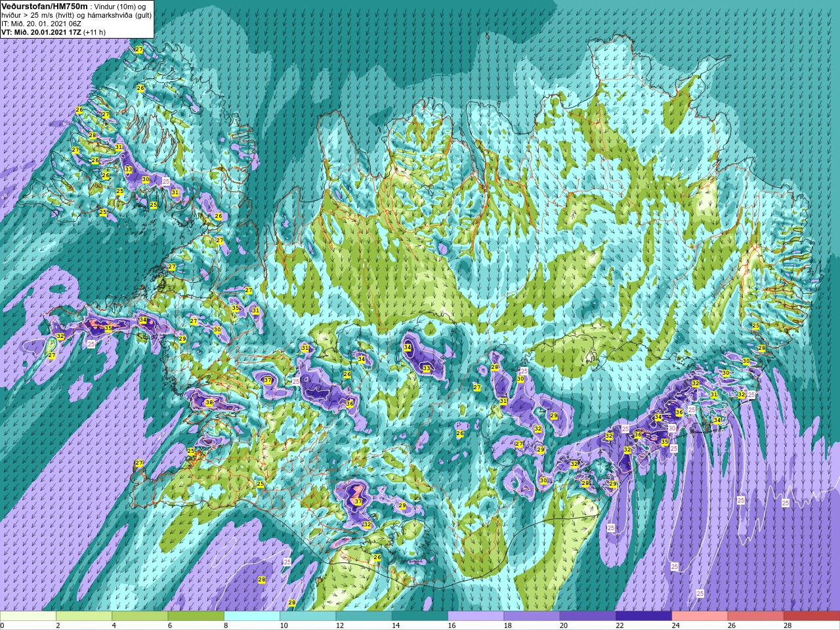Choose the 6–8 olive green legend swatch
The width and height of the screenshot is (840, 630).
click(196, 616)
